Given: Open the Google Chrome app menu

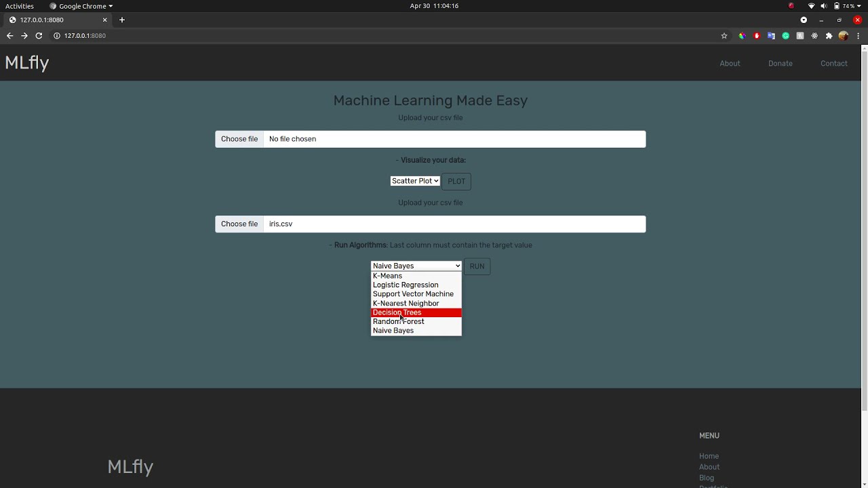Looking at the screenshot, I should (81, 6).
